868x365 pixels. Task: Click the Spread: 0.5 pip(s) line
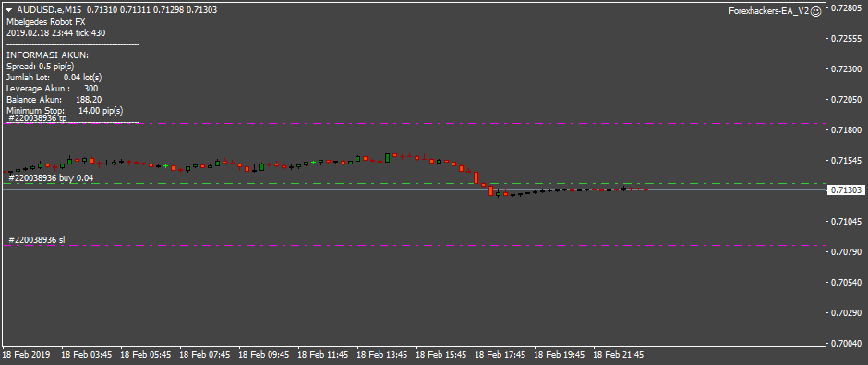point(41,67)
